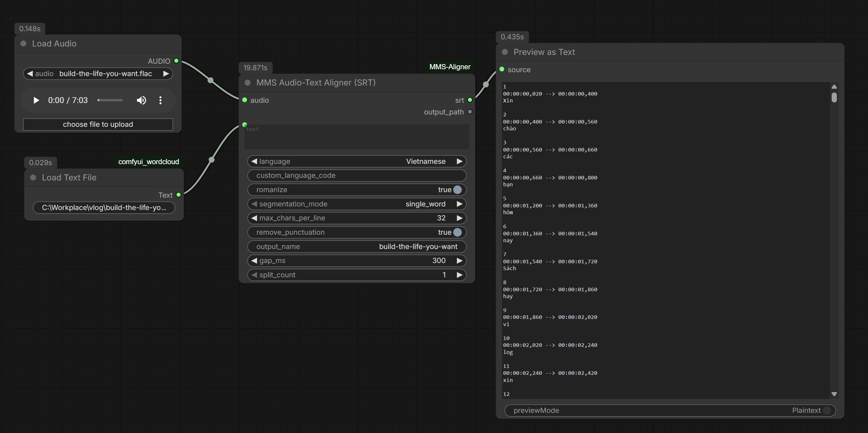Screen dimensions: 868x433
Task: Toggle previewMode Plaintext switch
Action: (826, 410)
